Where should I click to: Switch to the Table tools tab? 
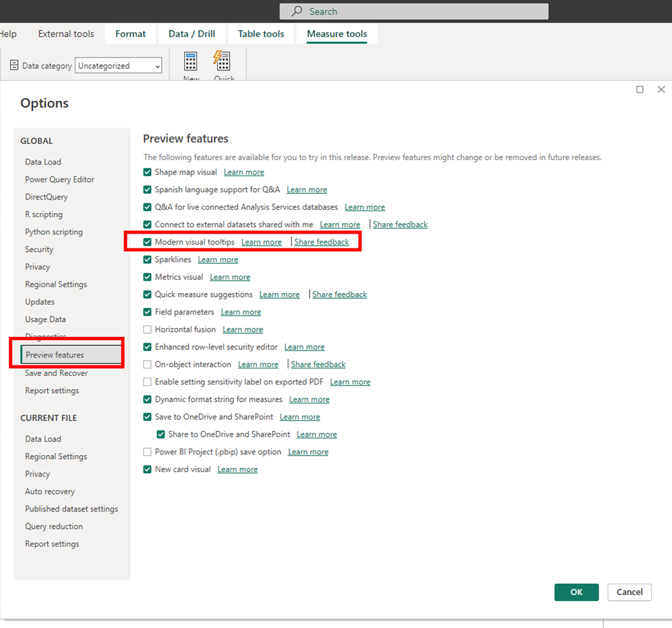tap(261, 34)
